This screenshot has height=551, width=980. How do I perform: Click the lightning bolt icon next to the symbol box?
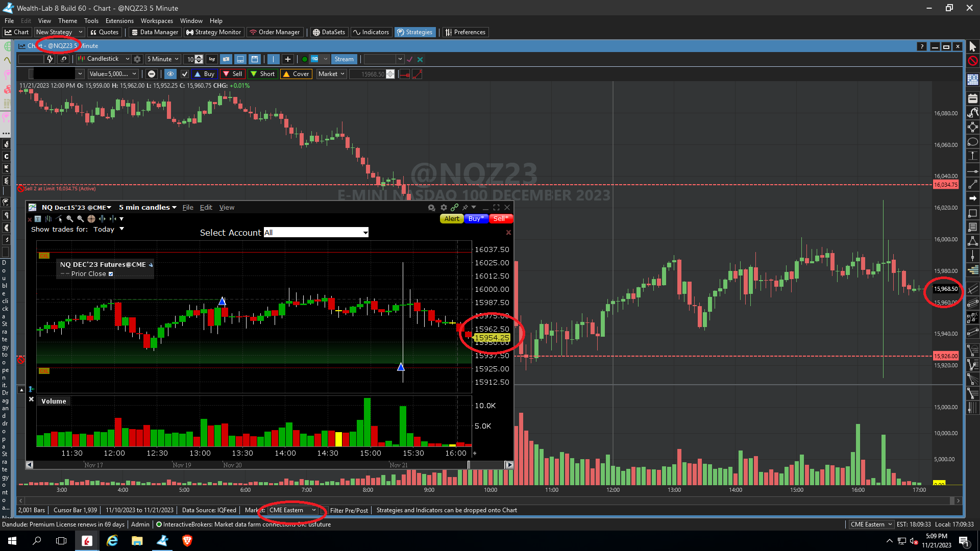[50, 59]
